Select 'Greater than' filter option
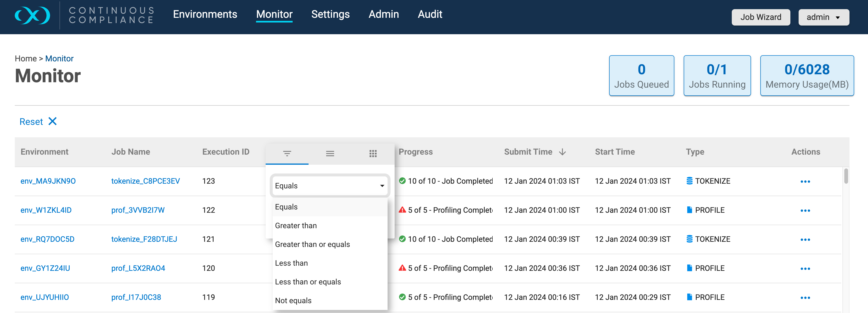This screenshot has width=868, height=313. point(330,225)
